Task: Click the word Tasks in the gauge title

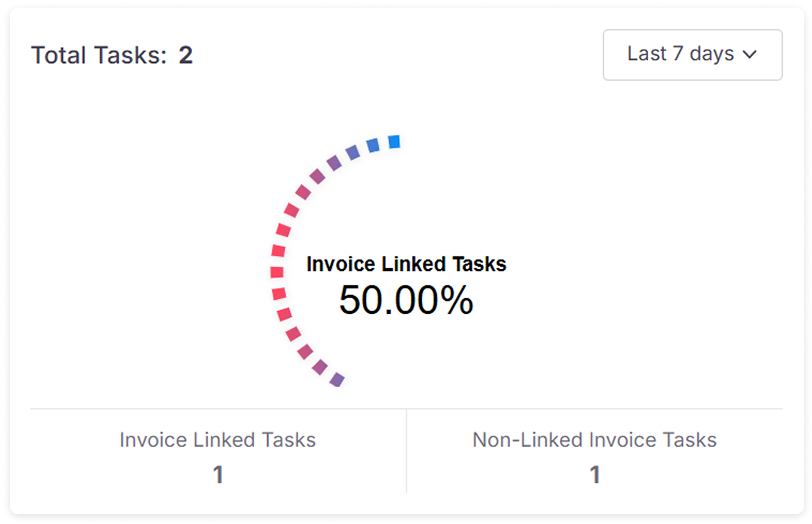Action: [479, 264]
